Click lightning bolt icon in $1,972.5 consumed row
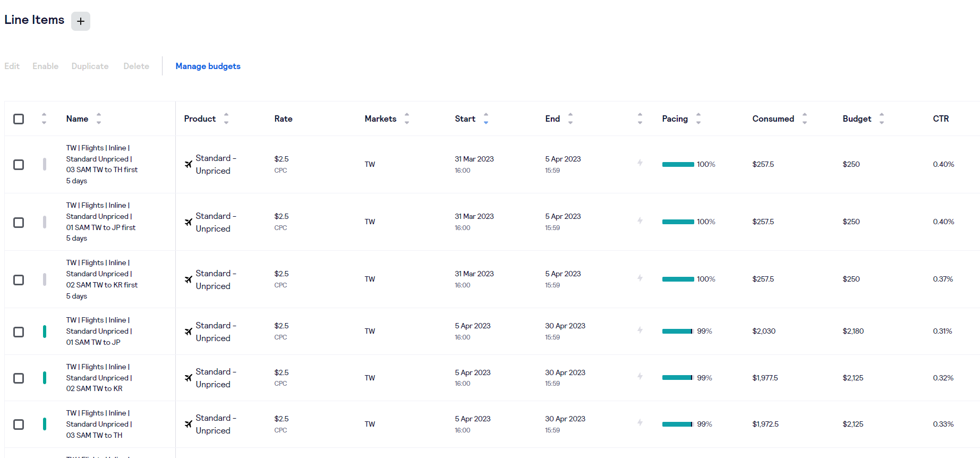The image size is (980, 458). pos(640,422)
